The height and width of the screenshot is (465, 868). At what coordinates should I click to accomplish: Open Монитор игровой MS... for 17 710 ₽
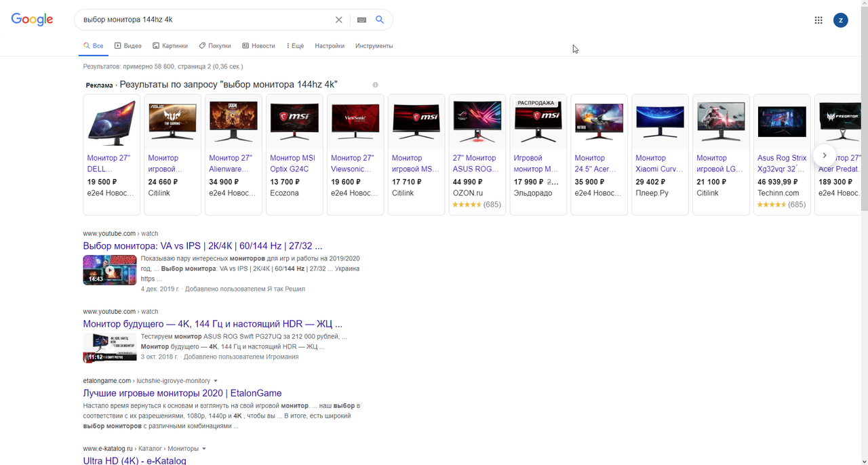click(x=416, y=163)
